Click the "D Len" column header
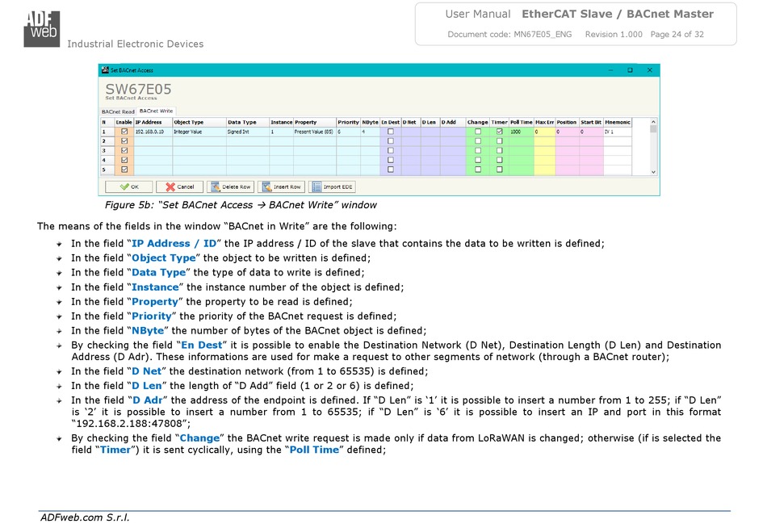Screen dimensions: 767x532 (x=430, y=122)
